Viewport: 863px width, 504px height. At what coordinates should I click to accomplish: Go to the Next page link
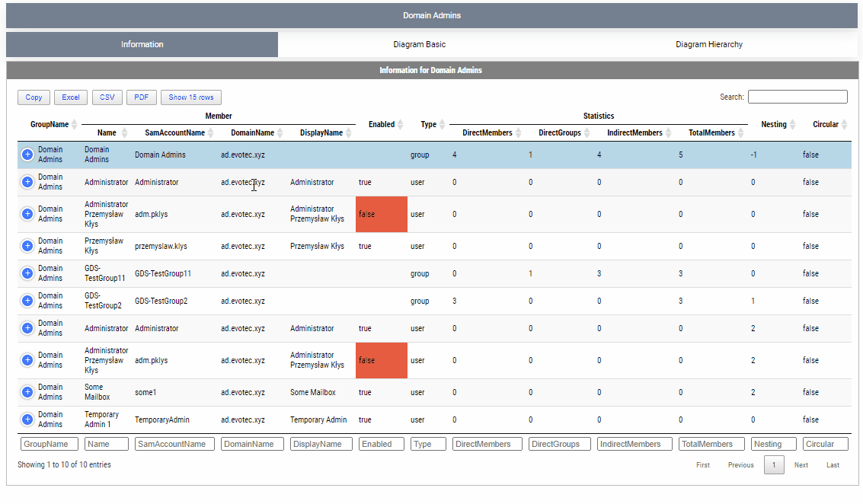click(x=801, y=465)
